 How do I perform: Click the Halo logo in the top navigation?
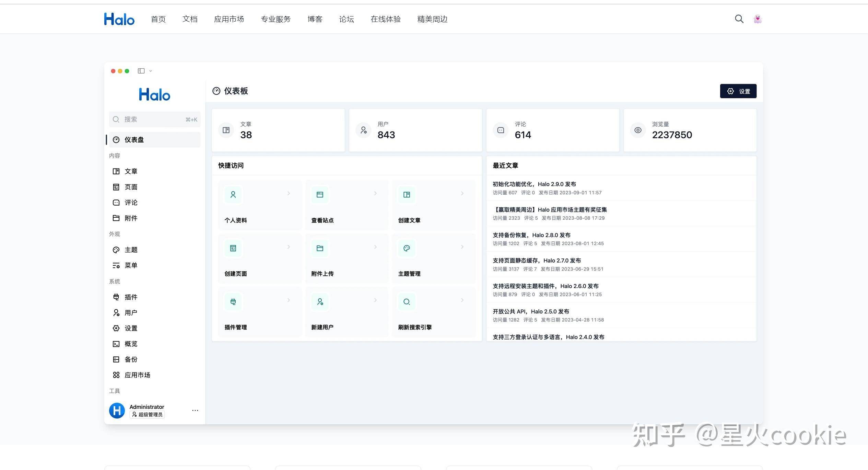(119, 19)
